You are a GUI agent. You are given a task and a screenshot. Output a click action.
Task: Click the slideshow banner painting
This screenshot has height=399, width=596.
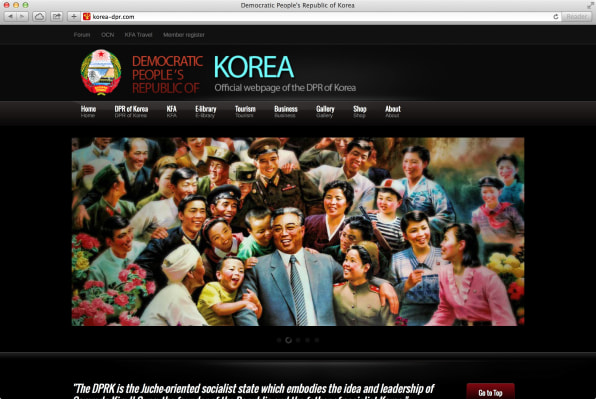(298, 231)
